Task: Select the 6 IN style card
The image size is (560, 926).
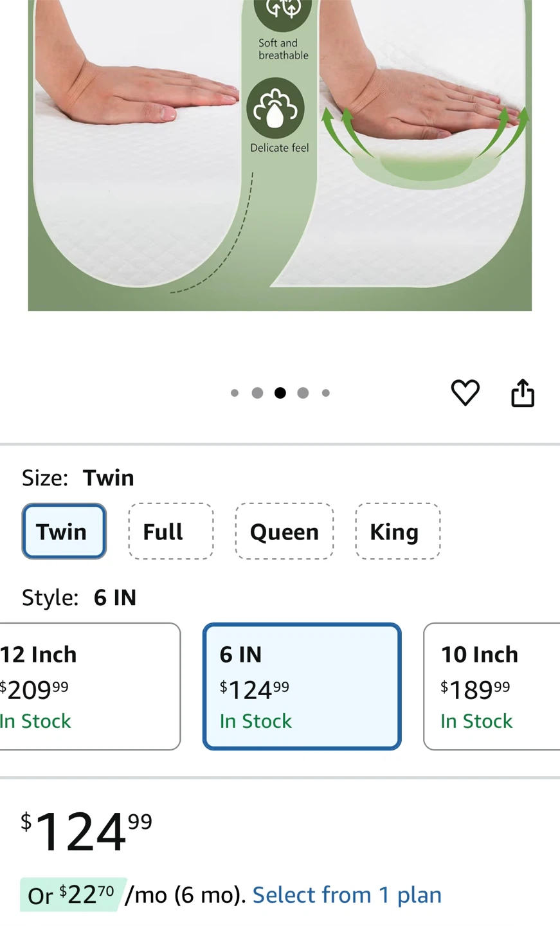Action: (x=302, y=686)
